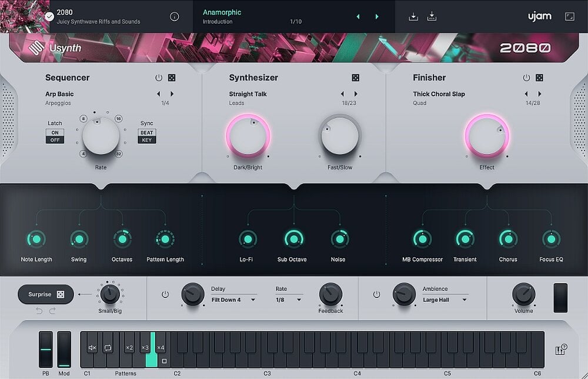
Task: Randomize Synthesizer settings with the dice icon
Action: [x=355, y=77]
